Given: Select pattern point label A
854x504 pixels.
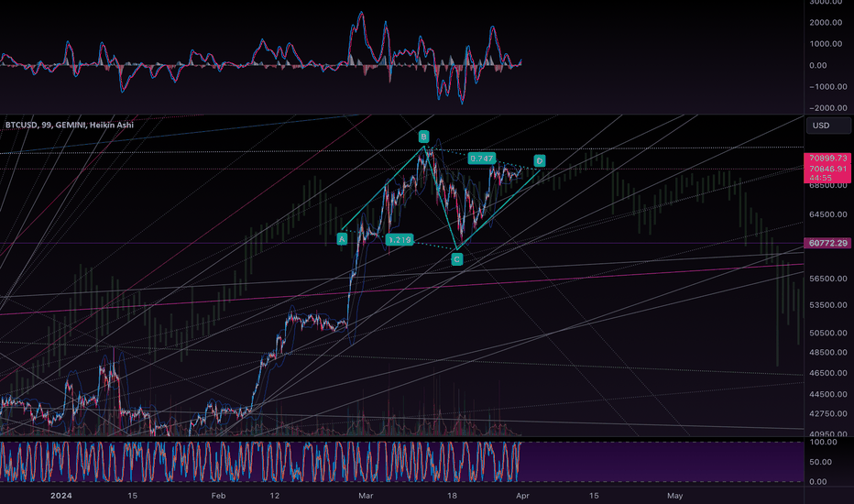Looking at the screenshot, I should 342,238.
